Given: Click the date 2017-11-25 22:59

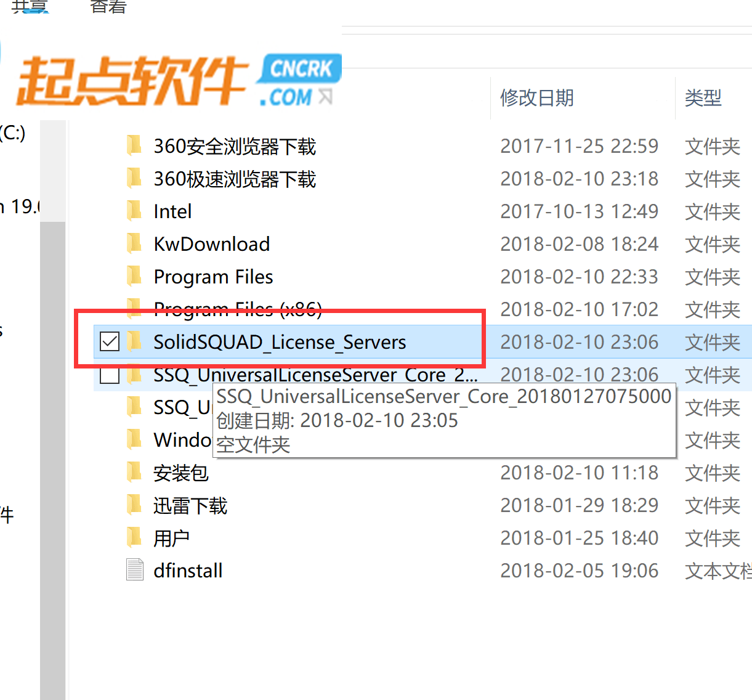Looking at the screenshot, I should [579, 146].
